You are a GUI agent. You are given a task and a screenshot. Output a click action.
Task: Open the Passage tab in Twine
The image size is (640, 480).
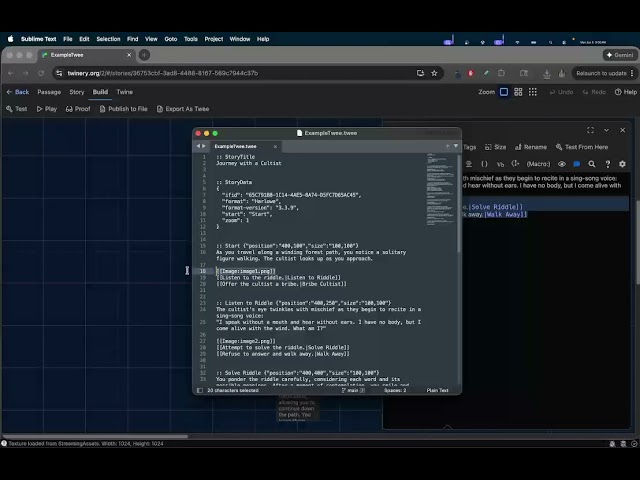click(x=49, y=92)
